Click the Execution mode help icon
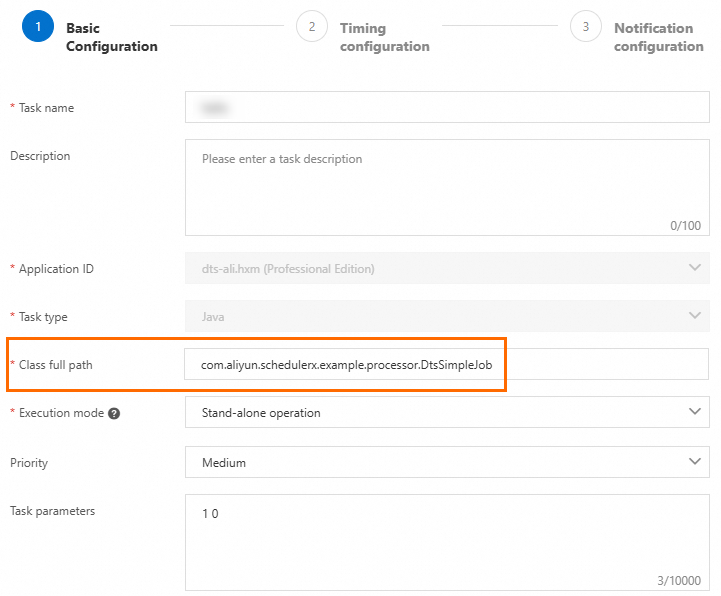Image resolution: width=721 pixels, height=596 pixels. coord(114,413)
